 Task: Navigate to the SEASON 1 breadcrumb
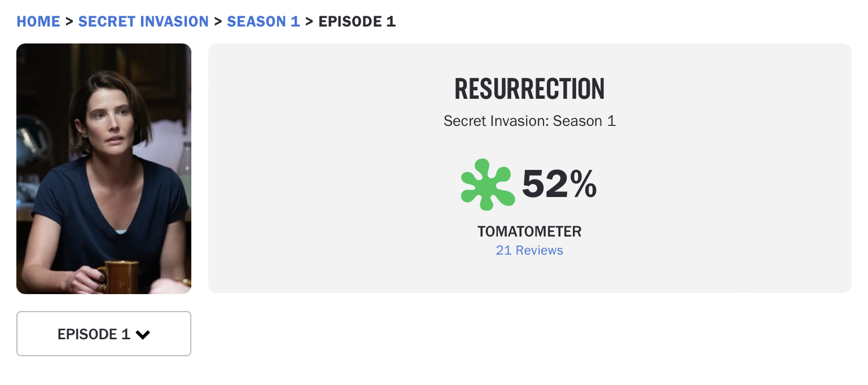click(264, 21)
